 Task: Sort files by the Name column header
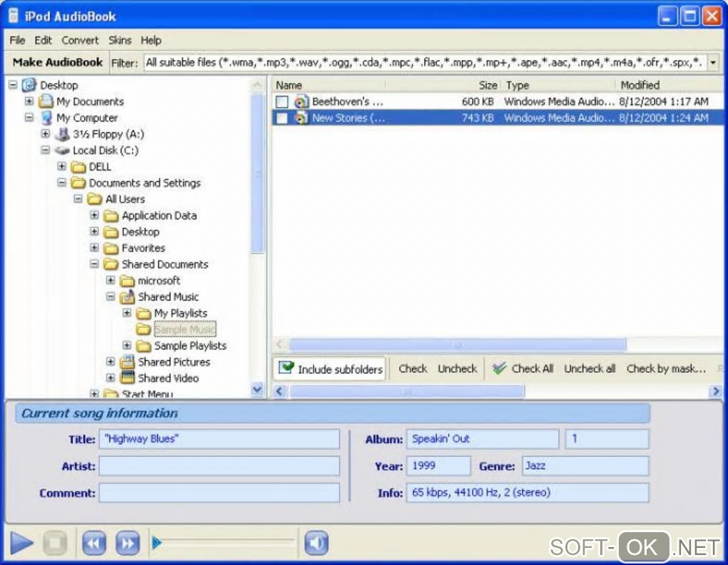click(x=329, y=85)
